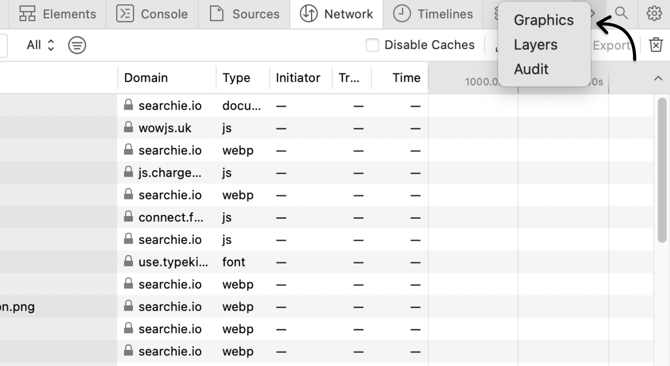Select the wowjs.uk domain cell
Viewport: 670px width, 366px height.
(165, 128)
